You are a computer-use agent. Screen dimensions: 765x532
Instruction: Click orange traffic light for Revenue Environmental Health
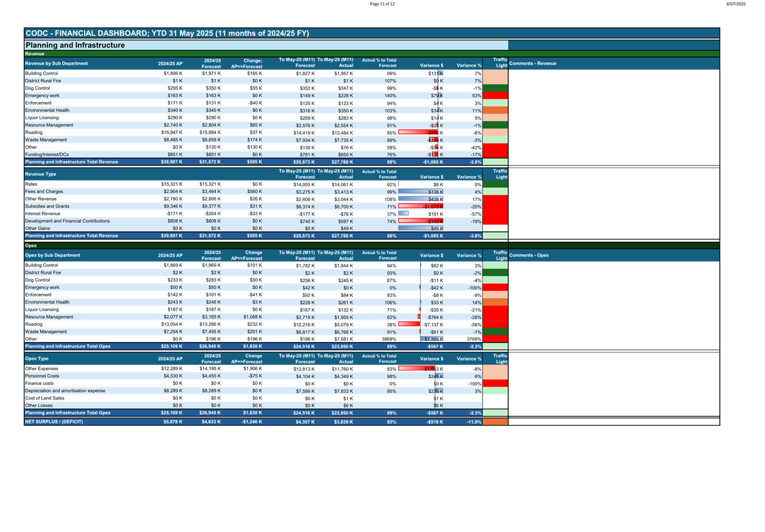[495, 110]
